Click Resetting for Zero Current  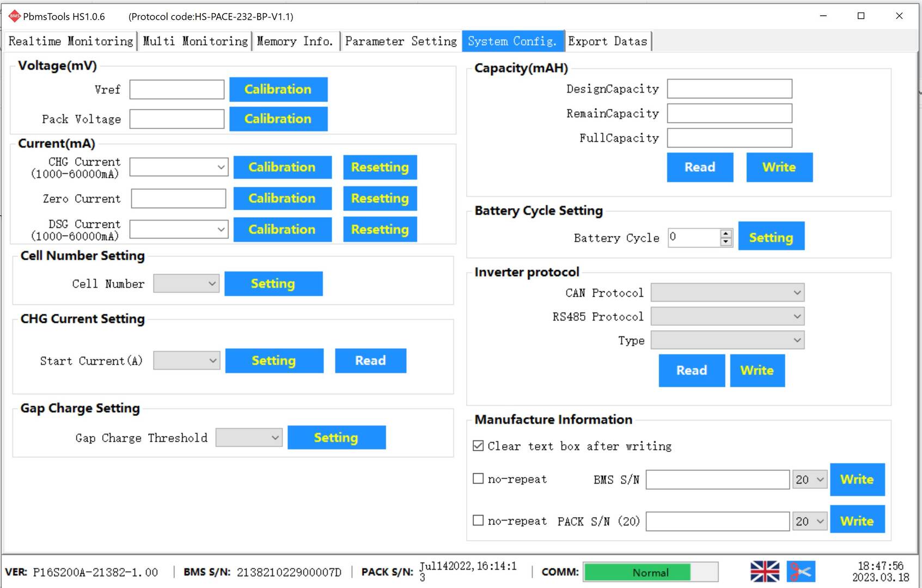[x=380, y=198]
